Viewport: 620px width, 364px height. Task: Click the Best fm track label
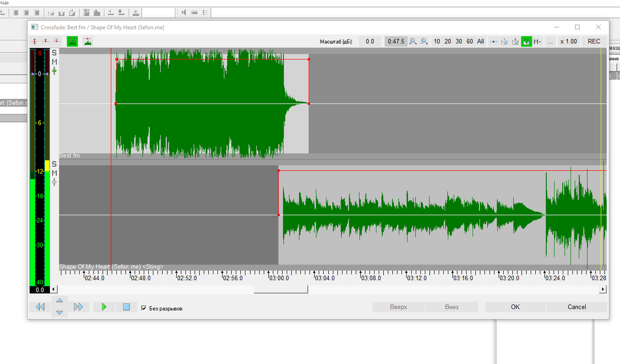click(69, 155)
